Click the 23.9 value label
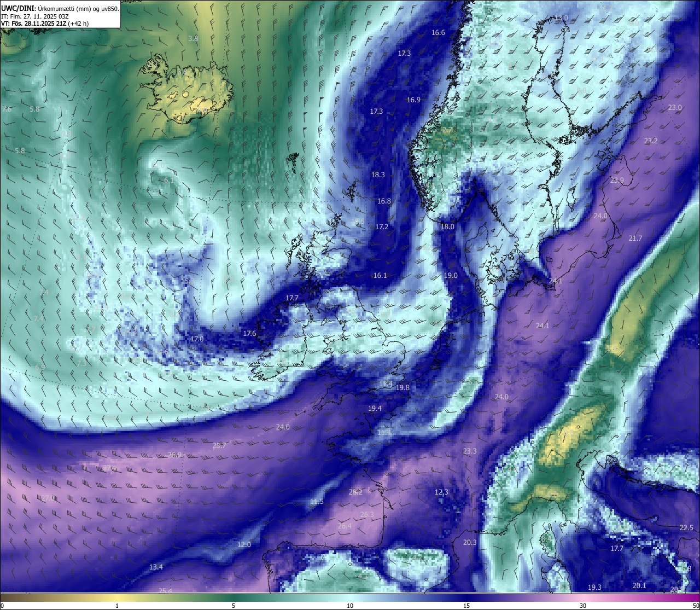700x610 pixels. click(x=617, y=181)
